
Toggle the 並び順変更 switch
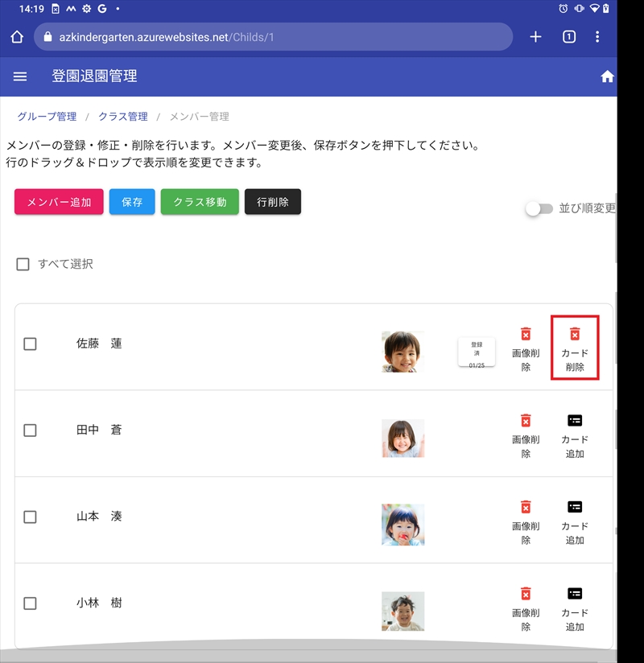pyautogui.click(x=539, y=208)
